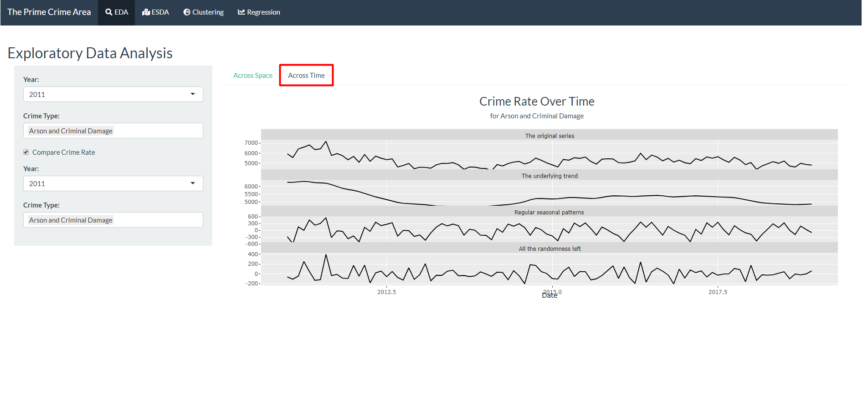Open the Clustering page
This screenshot has width=868, height=411.
coord(208,12)
